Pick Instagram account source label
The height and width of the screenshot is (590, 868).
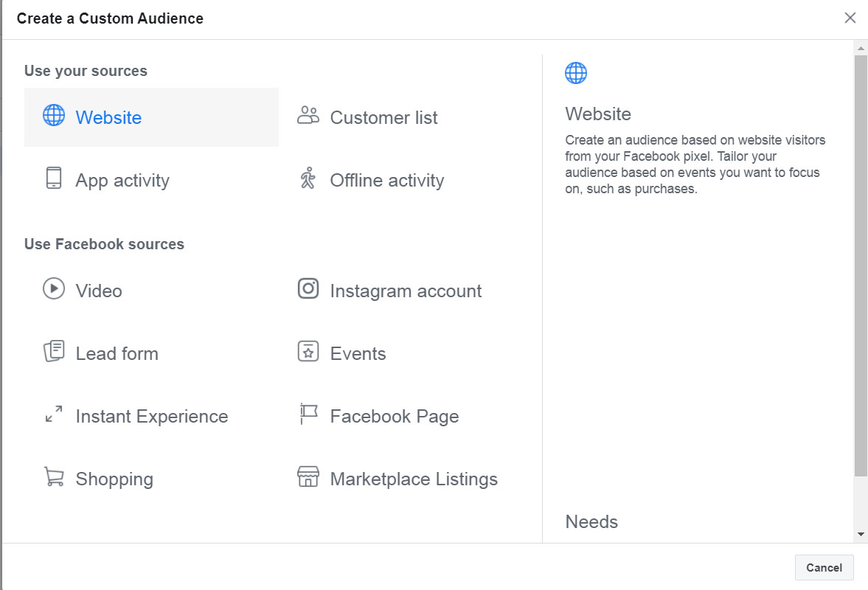406,291
